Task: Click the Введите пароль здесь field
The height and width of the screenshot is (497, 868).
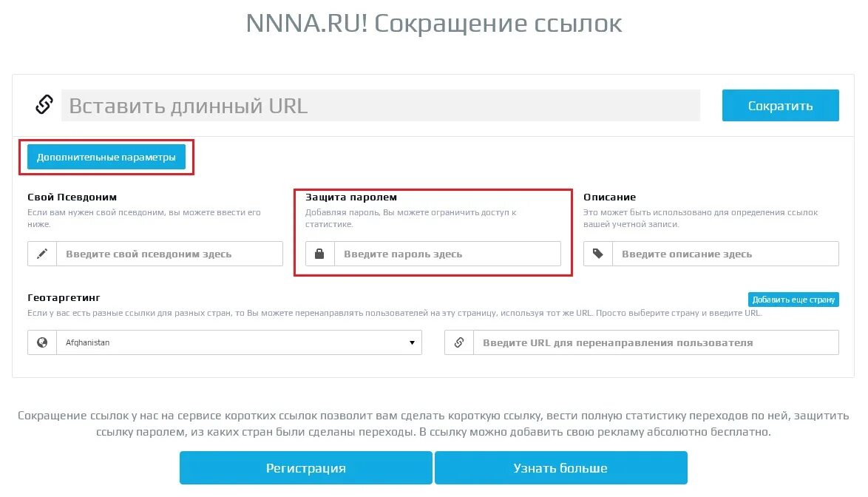Action: [447, 254]
